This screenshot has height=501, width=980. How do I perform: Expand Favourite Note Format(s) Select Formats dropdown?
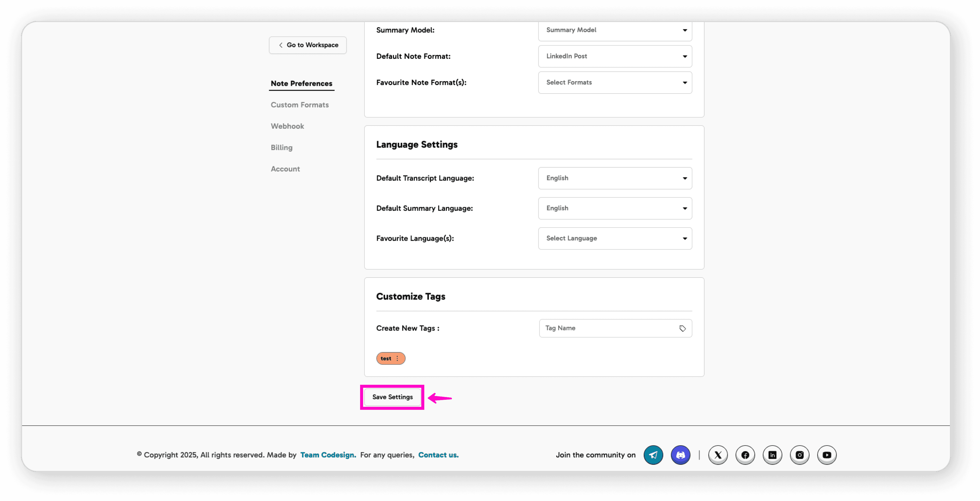point(615,82)
